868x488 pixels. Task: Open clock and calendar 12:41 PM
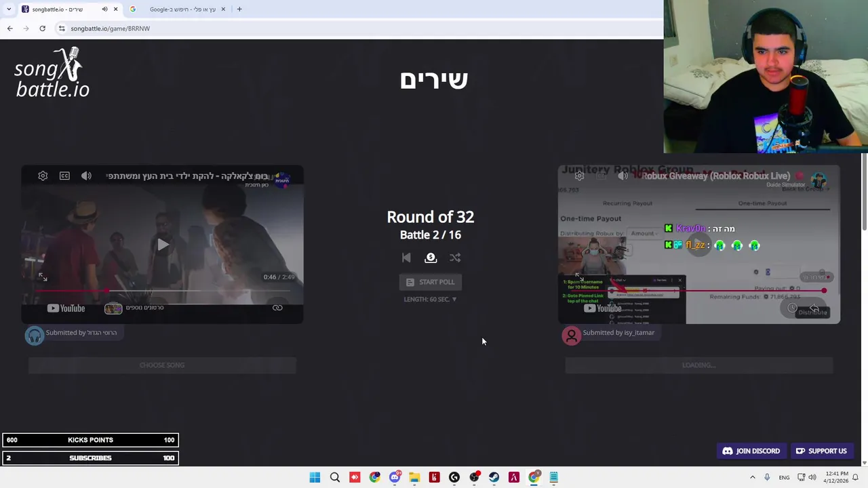tap(835, 478)
